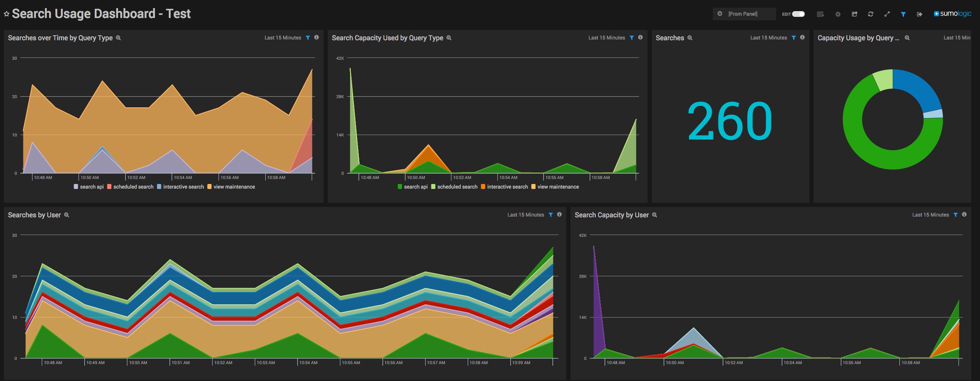Click the 260 searches count value
The image size is (980, 381).
point(729,121)
